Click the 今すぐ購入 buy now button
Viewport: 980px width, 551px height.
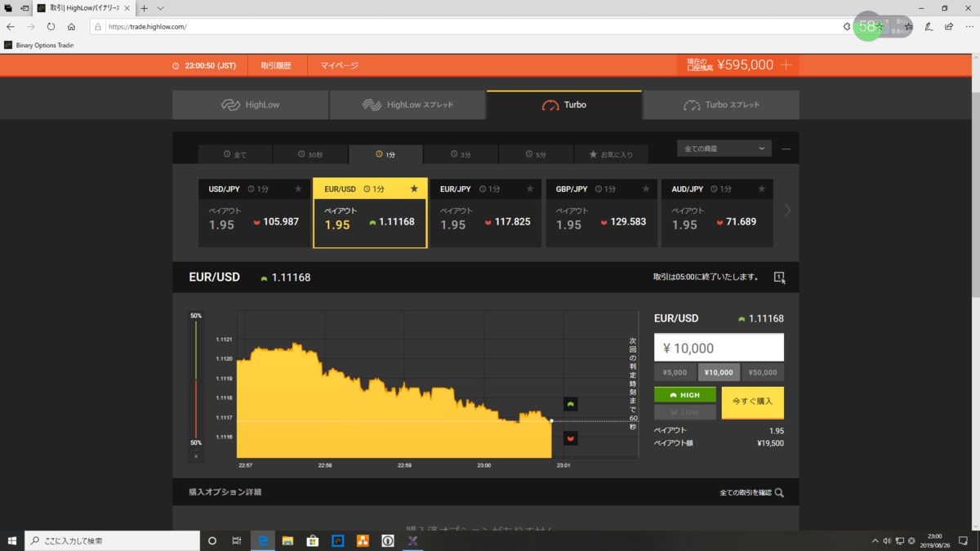pos(753,402)
